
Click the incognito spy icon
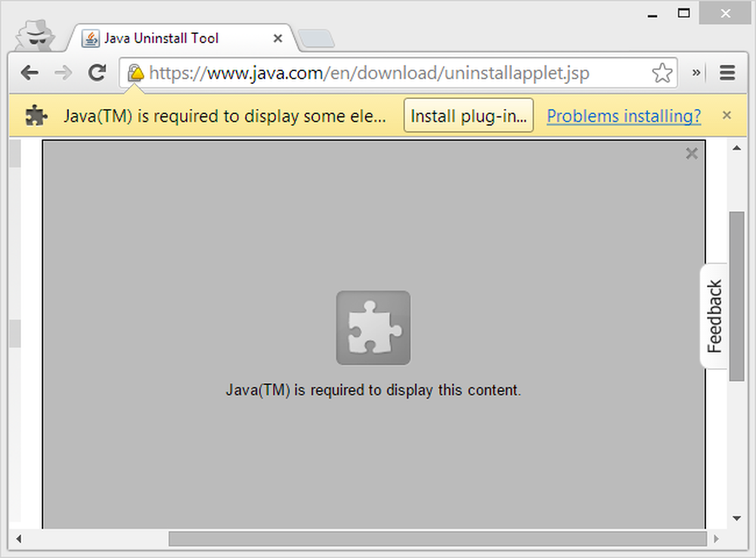tap(36, 36)
